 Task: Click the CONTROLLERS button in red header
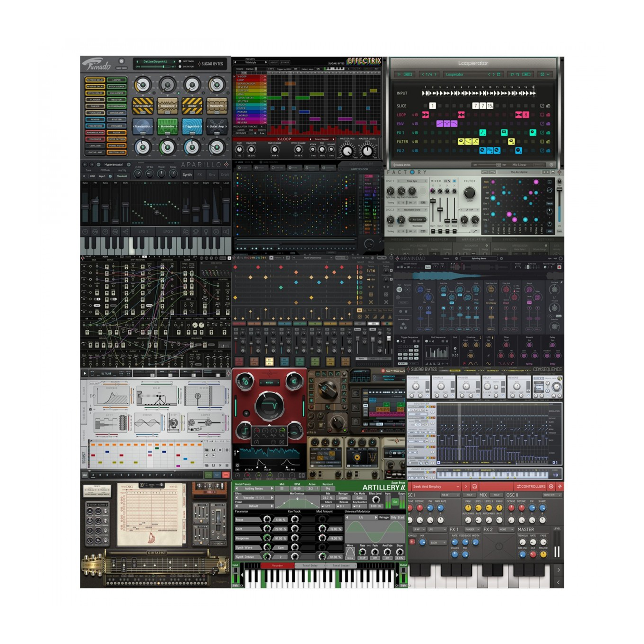pyautogui.click(x=531, y=487)
